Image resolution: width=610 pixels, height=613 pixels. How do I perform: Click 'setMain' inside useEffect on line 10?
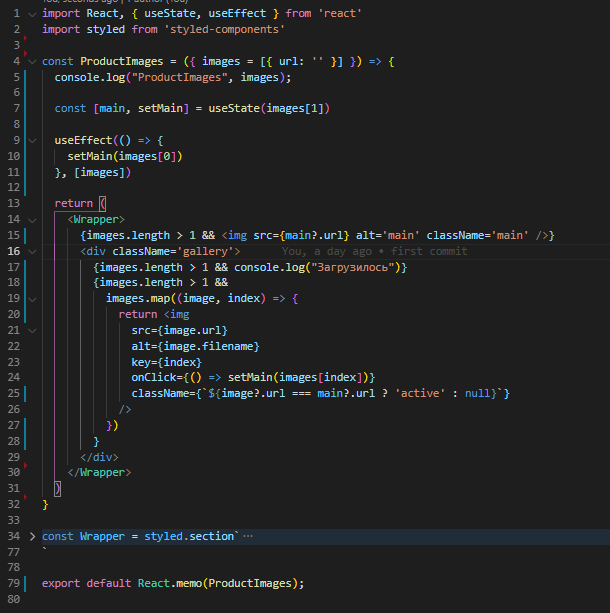[x=90, y=156]
